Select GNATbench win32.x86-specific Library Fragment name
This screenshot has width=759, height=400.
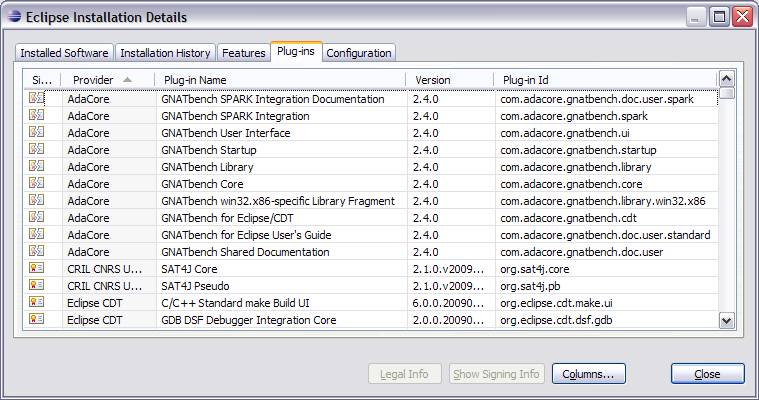coord(278,201)
